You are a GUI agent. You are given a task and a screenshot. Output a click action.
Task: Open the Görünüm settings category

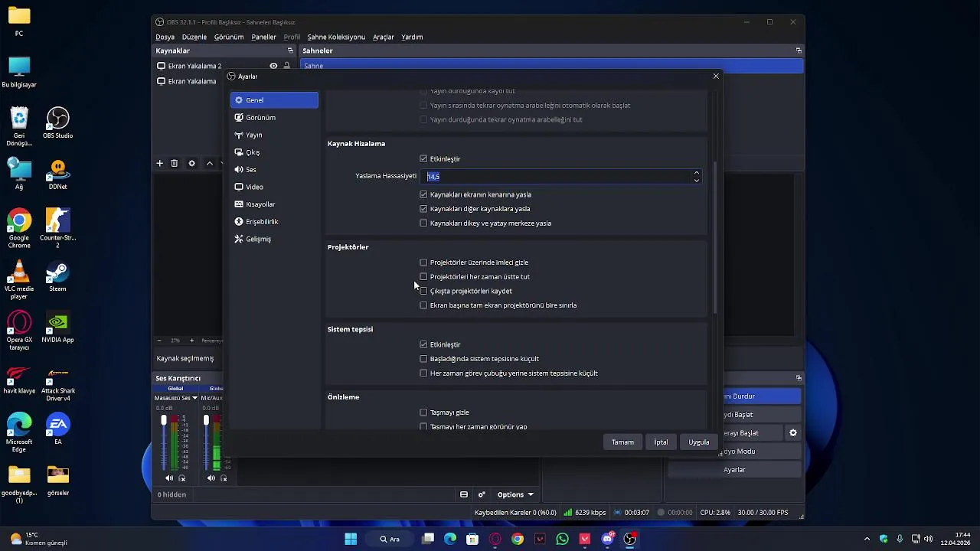click(x=274, y=118)
